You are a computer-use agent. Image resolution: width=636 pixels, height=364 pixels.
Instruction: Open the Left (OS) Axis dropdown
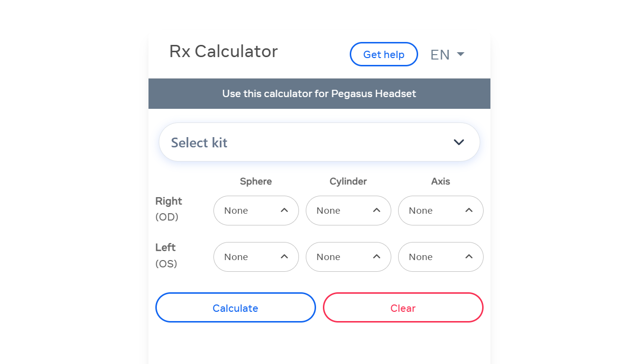441,257
